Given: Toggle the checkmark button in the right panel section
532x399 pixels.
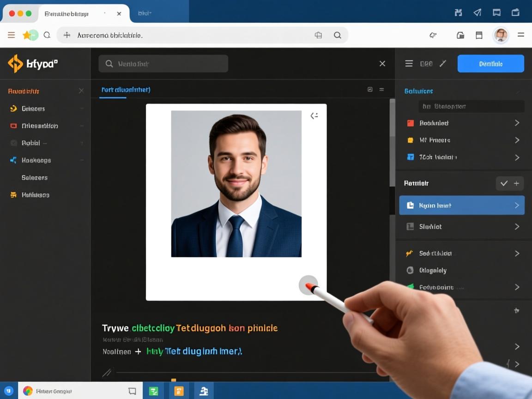Looking at the screenshot, I should (504, 183).
